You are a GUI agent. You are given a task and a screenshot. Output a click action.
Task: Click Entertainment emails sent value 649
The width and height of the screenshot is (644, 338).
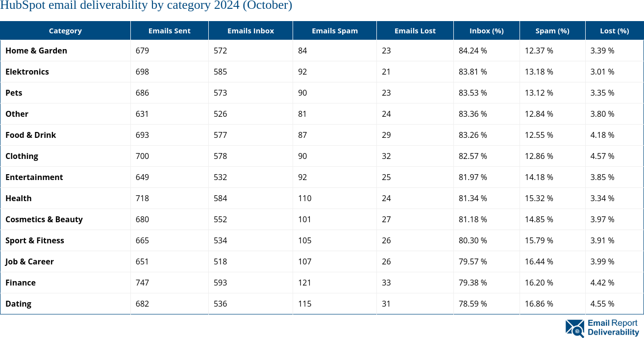tap(142, 177)
